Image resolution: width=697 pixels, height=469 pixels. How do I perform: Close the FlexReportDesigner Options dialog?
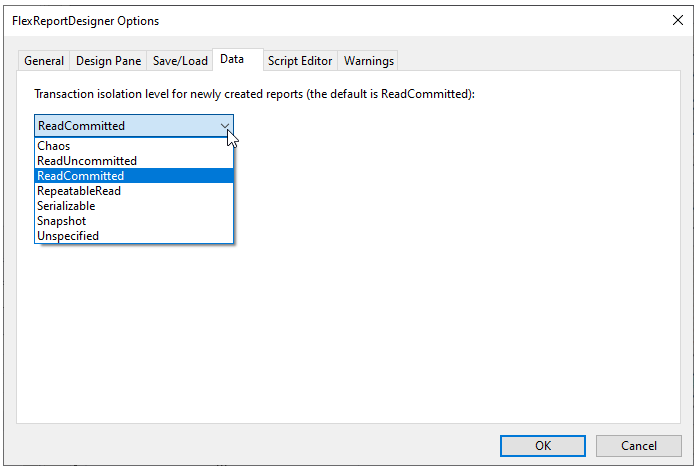676,20
